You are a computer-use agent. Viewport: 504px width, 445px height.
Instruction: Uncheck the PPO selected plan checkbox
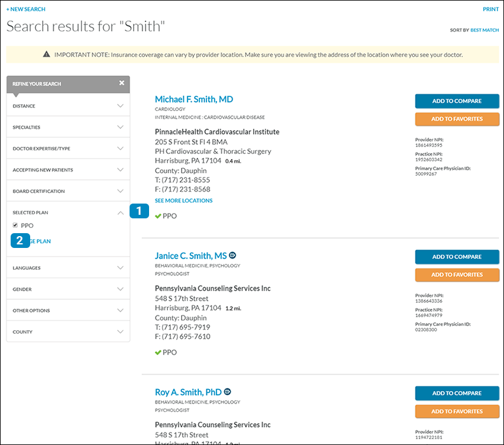click(15, 225)
